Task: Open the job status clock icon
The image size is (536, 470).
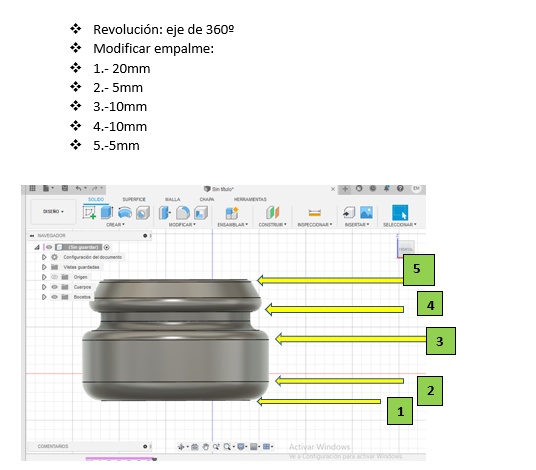Action: (x=373, y=188)
